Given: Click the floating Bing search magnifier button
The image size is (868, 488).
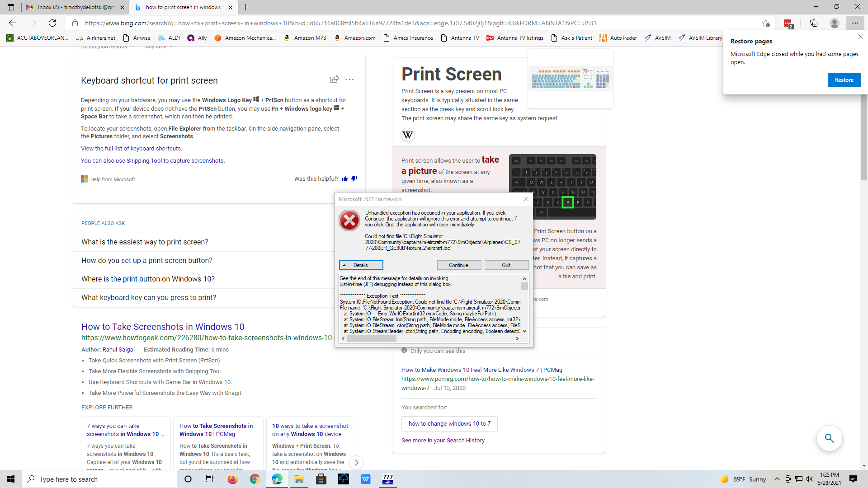Looking at the screenshot, I should [x=829, y=438].
